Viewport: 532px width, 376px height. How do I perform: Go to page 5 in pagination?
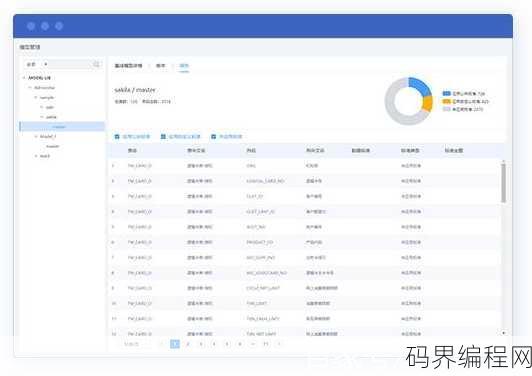pos(227,344)
